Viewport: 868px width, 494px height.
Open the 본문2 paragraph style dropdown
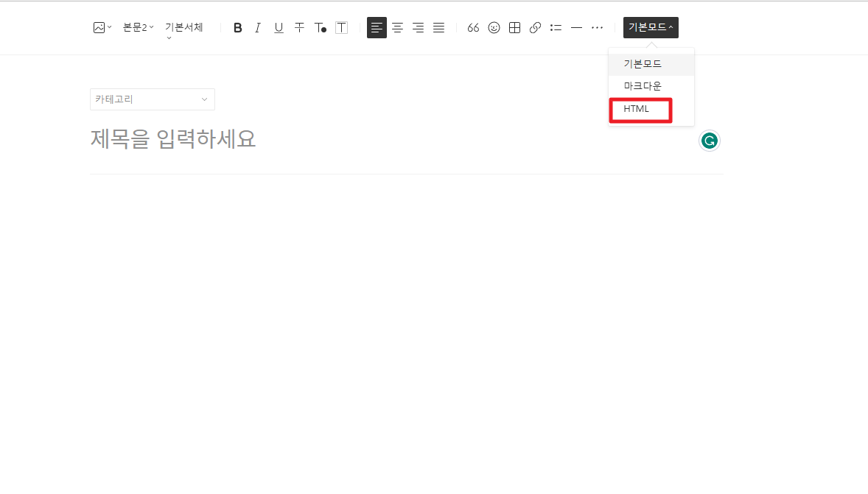pos(137,27)
